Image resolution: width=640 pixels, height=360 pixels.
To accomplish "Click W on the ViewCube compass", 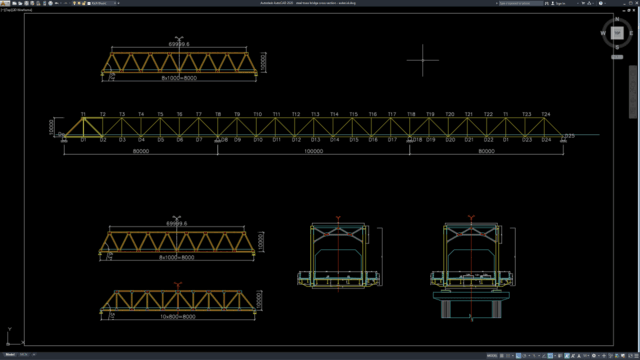I will (x=603, y=33).
